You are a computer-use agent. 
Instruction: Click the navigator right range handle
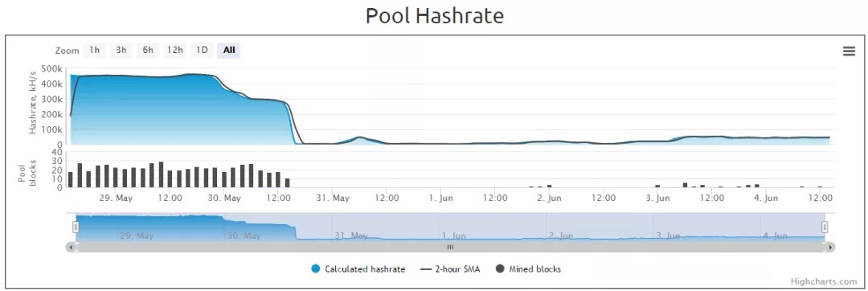coord(825,227)
